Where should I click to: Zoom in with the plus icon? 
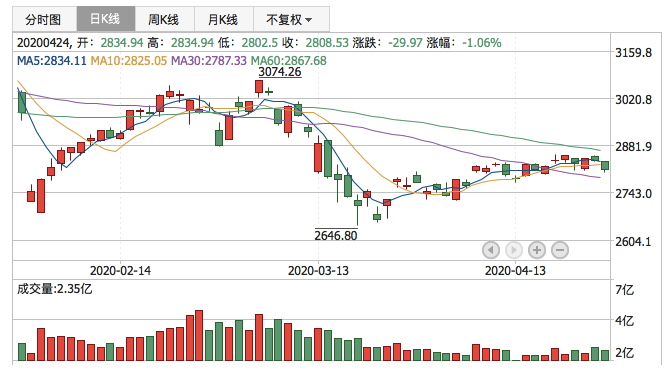point(537,250)
